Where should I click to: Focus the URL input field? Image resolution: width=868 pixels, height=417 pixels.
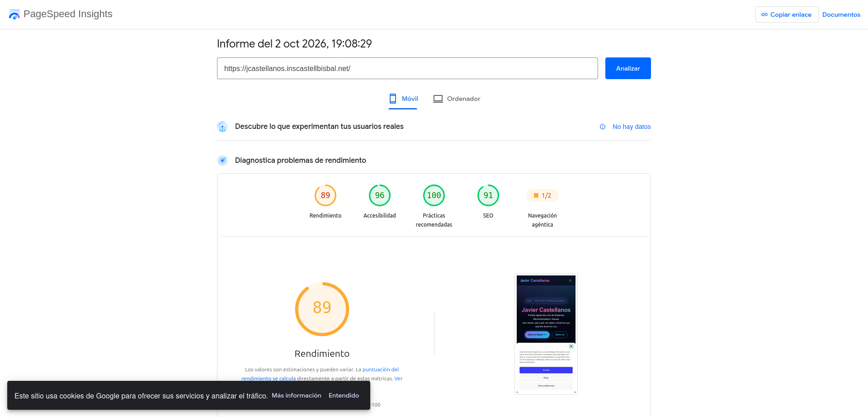click(x=407, y=68)
